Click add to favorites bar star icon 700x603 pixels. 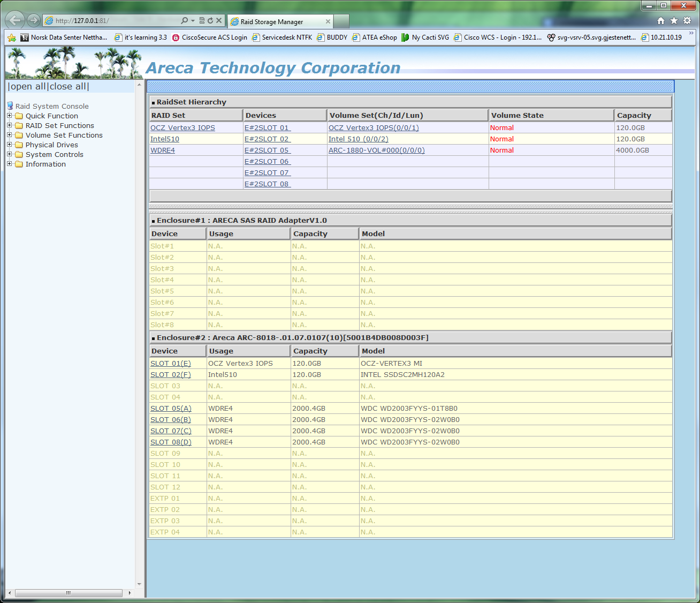[12, 37]
